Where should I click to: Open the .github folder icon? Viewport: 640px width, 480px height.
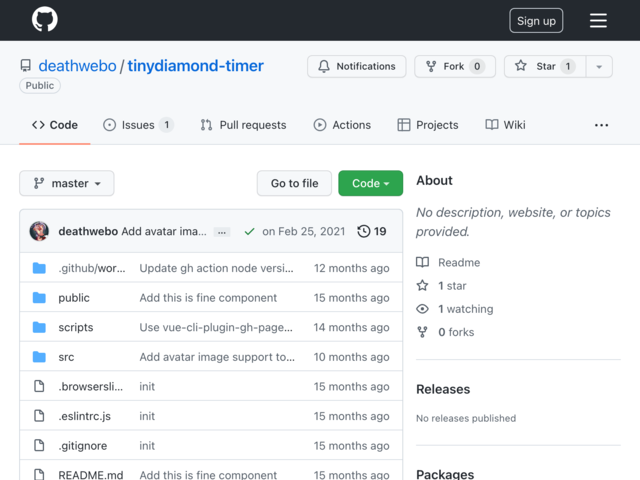tap(39, 268)
